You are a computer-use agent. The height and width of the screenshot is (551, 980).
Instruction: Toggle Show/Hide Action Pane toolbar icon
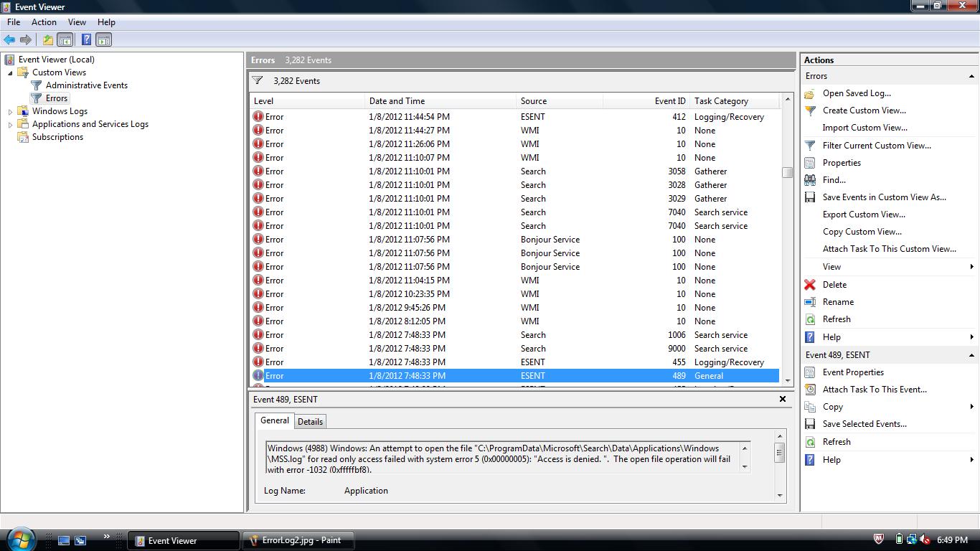[103, 40]
